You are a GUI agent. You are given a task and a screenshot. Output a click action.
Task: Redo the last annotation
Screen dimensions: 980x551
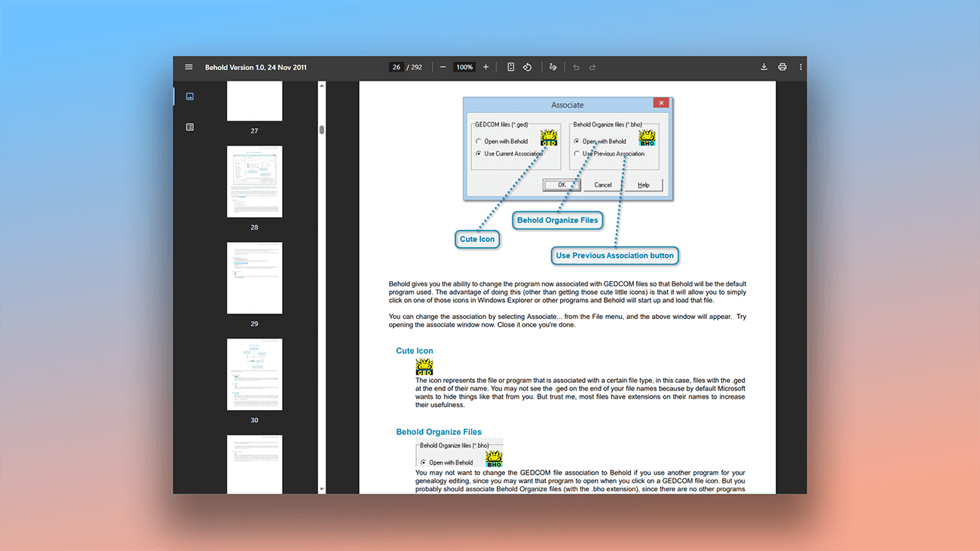click(x=593, y=67)
